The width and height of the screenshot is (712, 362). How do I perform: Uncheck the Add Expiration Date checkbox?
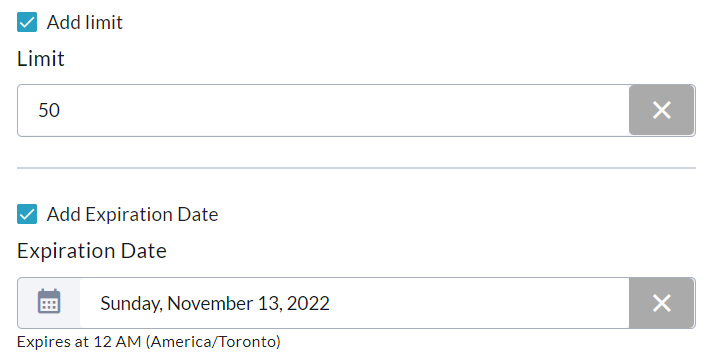pyautogui.click(x=27, y=214)
